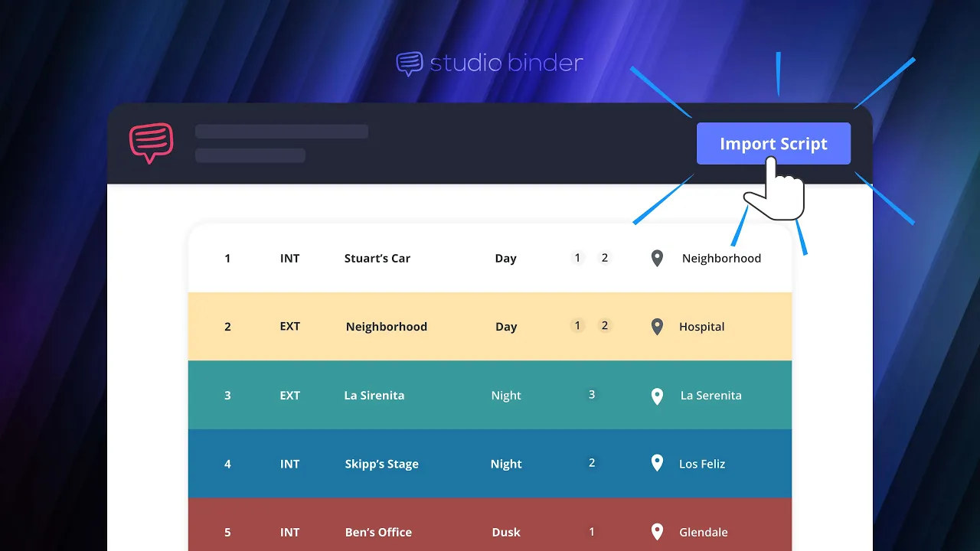This screenshot has height=551, width=980.
Task: Select the Skipp's Stage scene name
Action: pyautogui.click(x=382, y=464)
